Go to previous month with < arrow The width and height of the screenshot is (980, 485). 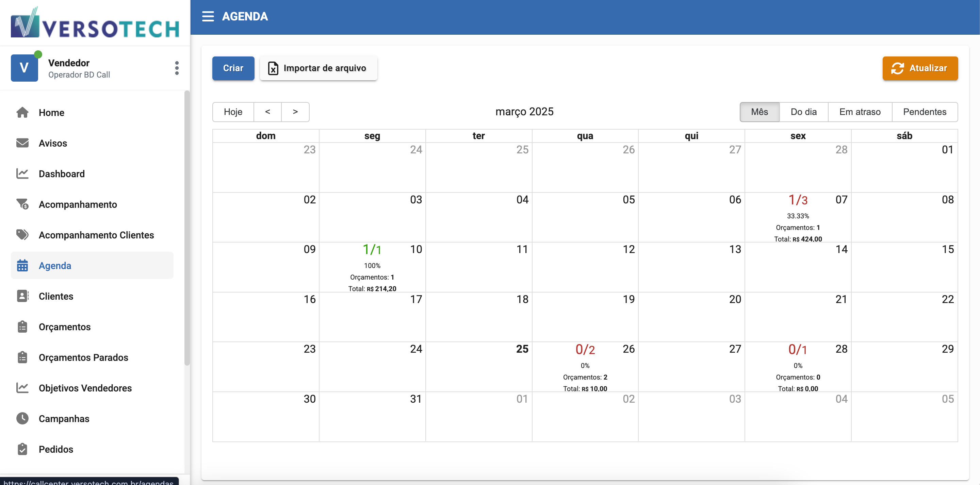tap(267, 112)
